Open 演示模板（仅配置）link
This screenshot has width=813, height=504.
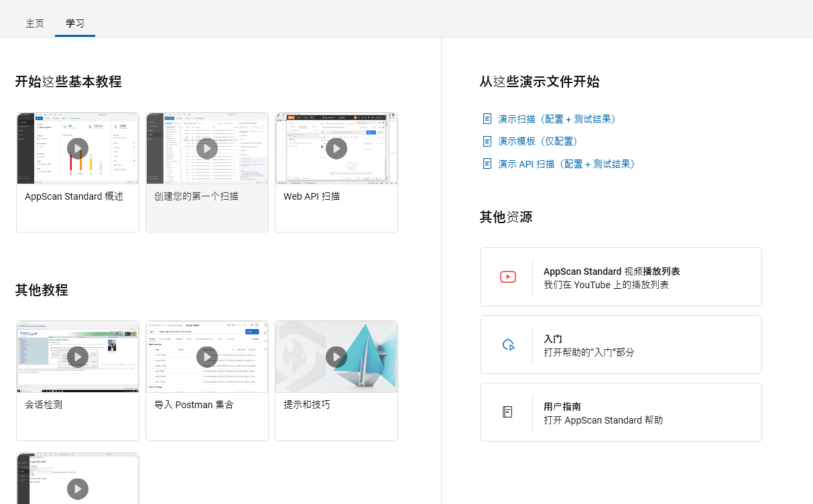(x=538, y=141)
